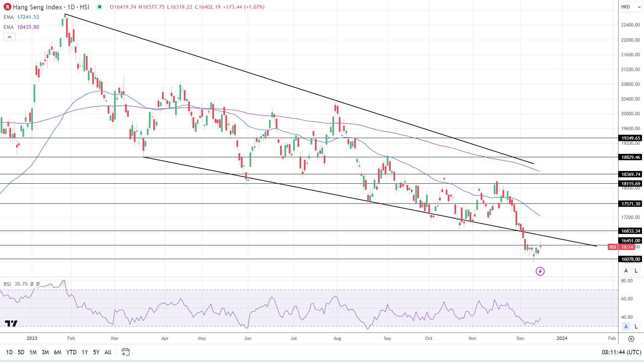Select the 6M range tab
The height and width of the screenshot is (362, 644).
(x=58, y=352)
